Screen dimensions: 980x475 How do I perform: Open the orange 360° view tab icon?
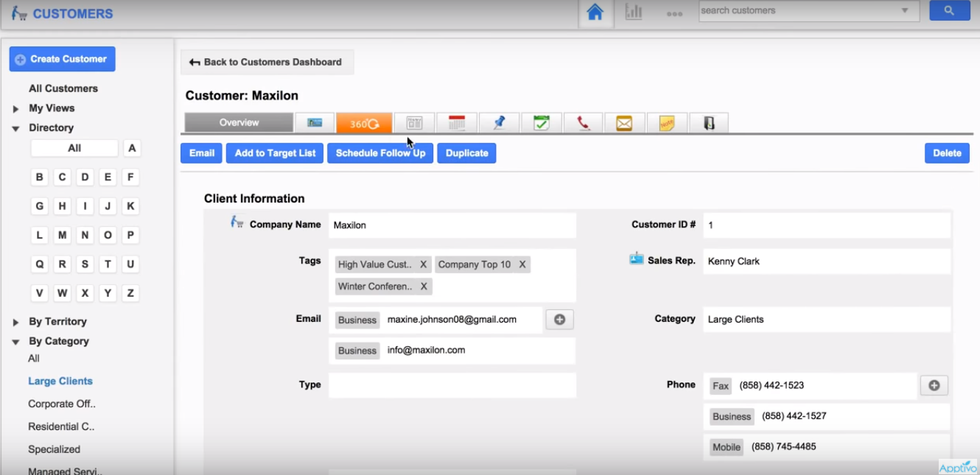[x=363, y=122]
